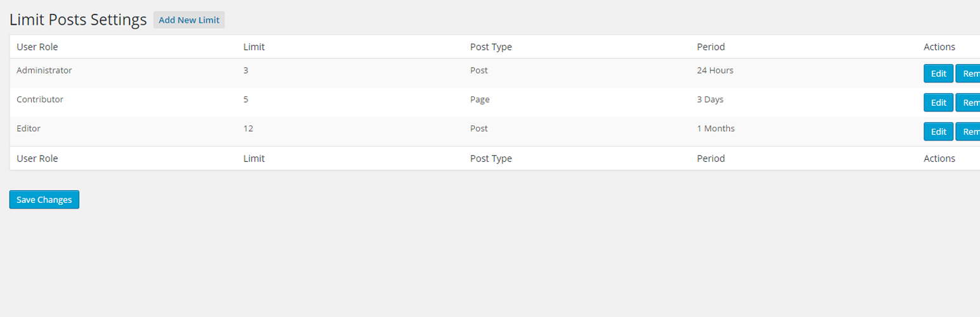Save changes to limit settings

coord(44,200)
